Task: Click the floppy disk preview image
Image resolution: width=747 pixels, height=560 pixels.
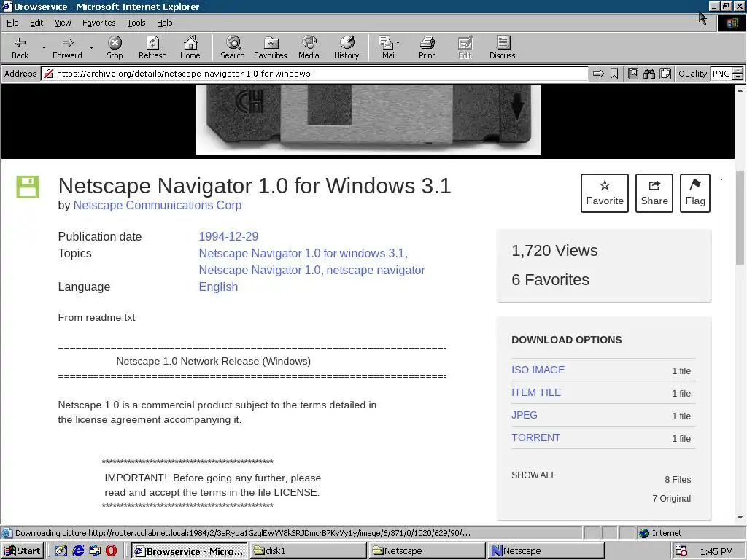Action: click(368, 120)
